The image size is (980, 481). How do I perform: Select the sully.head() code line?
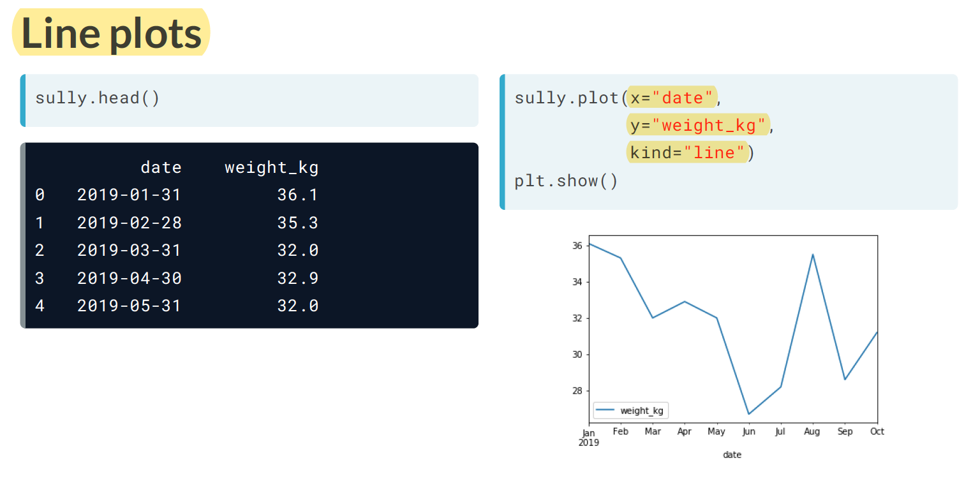[98, 98]
